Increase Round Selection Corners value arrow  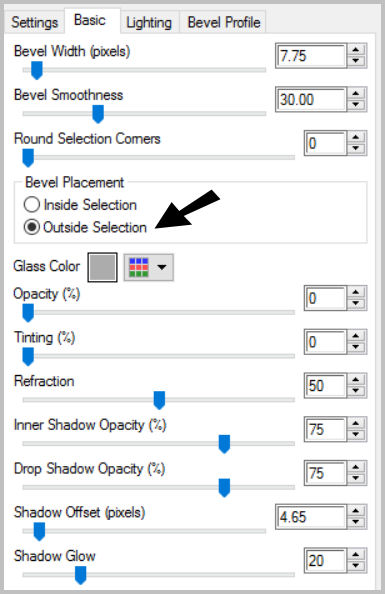pos(356,137)
